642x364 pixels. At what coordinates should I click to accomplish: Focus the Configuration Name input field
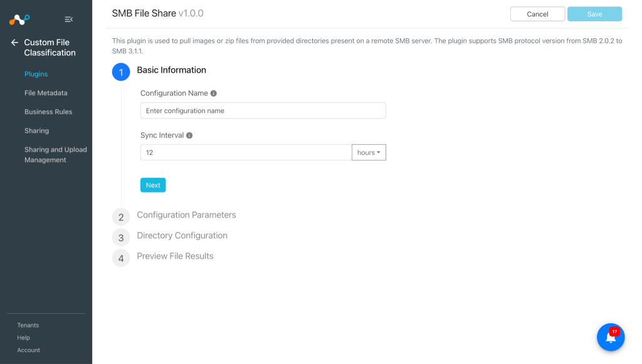pyautogui.click(x=263, y=111)
